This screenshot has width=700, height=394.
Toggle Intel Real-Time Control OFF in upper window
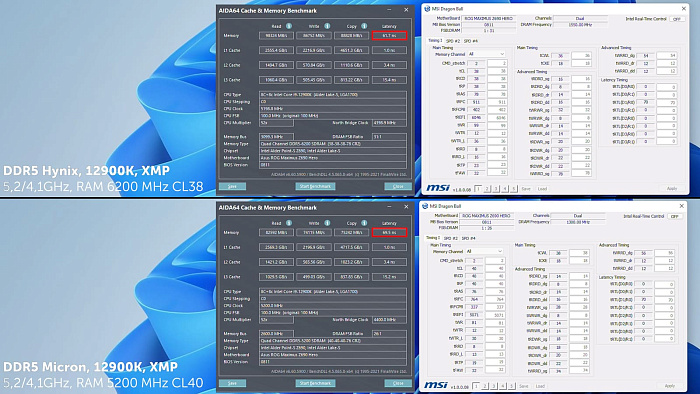click(677, 19)
